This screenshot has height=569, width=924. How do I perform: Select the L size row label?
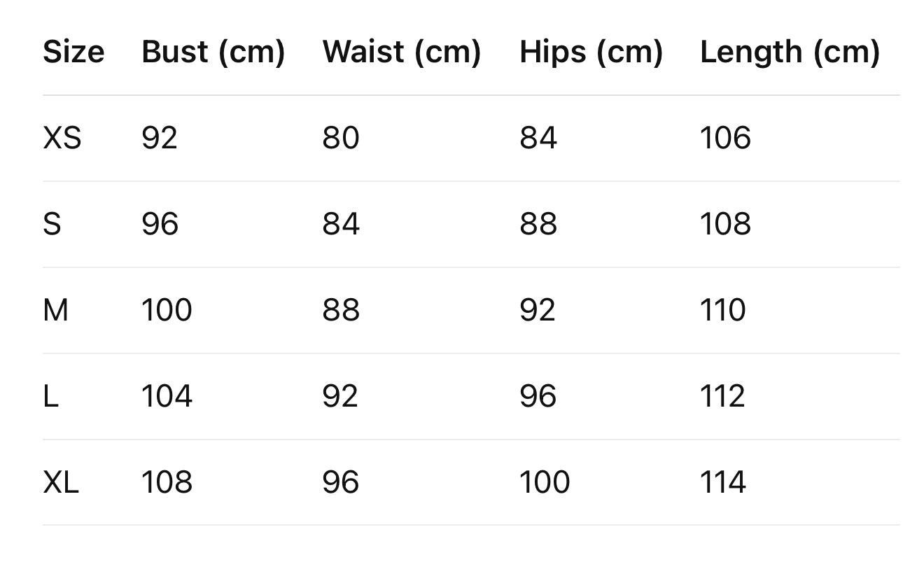pos(51,396)
